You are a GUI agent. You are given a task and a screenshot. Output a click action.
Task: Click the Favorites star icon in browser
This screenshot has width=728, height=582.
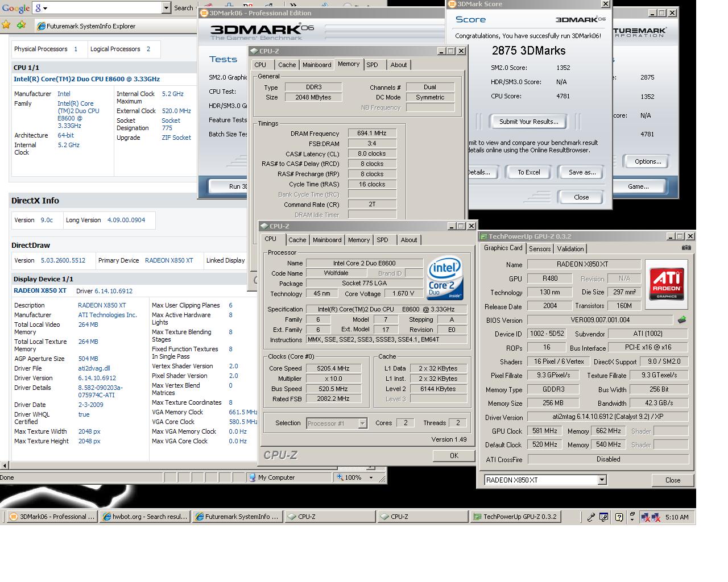(x=6, y=25)
